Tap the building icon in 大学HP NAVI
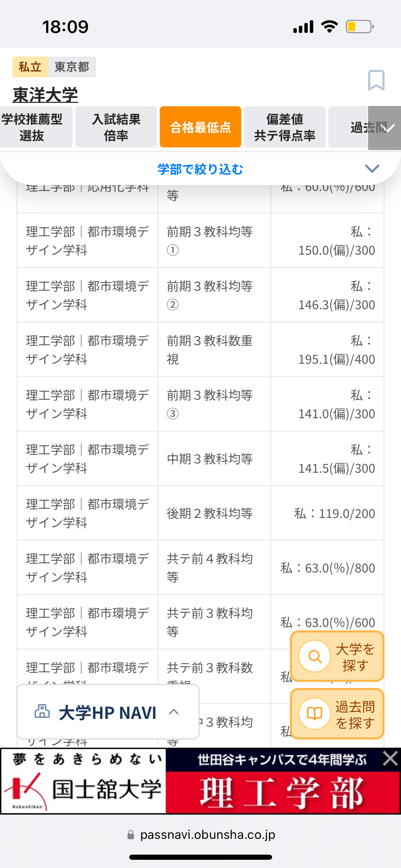 (x=42, y=711)
